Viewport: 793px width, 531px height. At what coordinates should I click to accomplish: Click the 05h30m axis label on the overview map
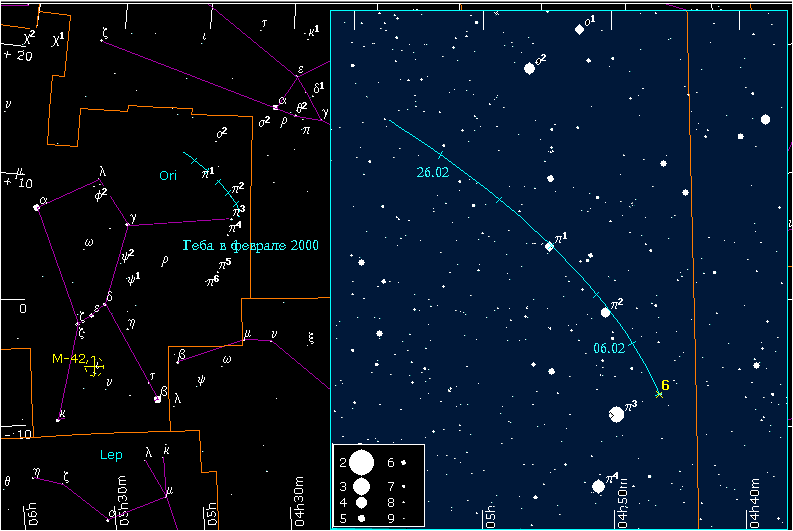pyautogui.click(x=124, y=509)
